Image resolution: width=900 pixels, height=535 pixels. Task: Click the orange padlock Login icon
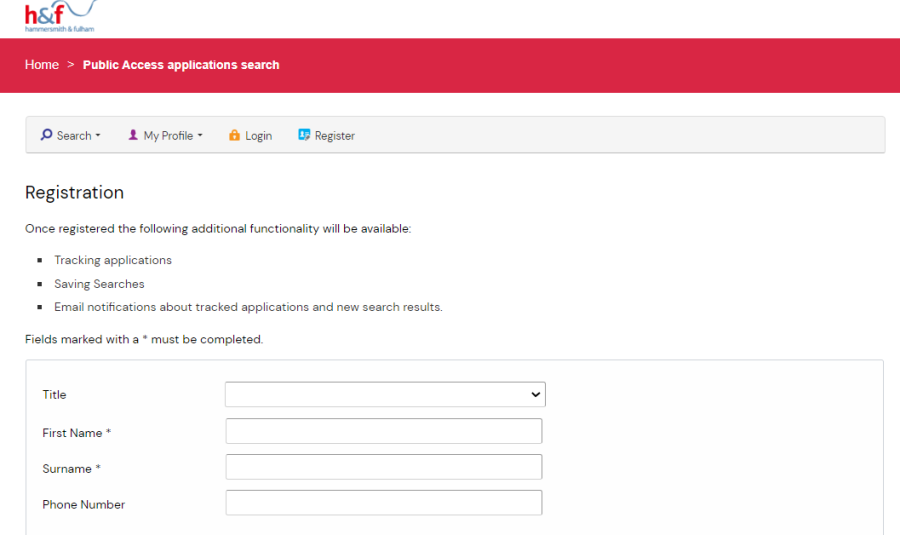click(x=234, y=135)
